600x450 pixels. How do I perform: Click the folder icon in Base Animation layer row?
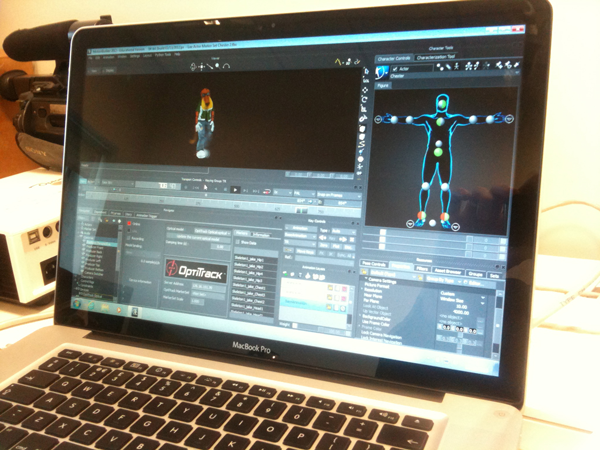328,307
